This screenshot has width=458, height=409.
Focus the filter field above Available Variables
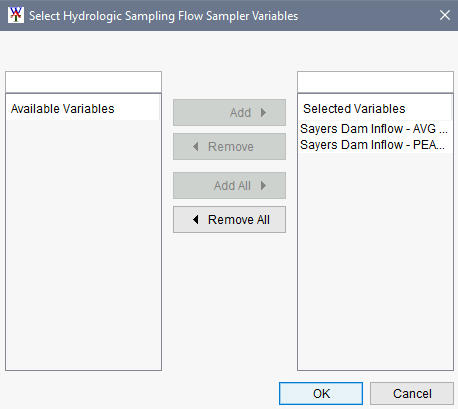tap(83, 82)
